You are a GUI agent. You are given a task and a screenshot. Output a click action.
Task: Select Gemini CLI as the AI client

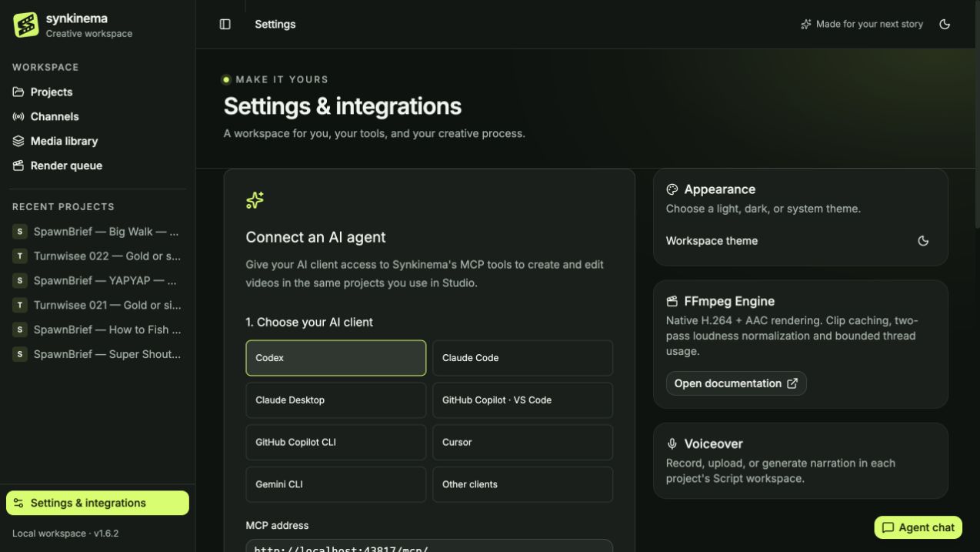[x=335, y=485]
